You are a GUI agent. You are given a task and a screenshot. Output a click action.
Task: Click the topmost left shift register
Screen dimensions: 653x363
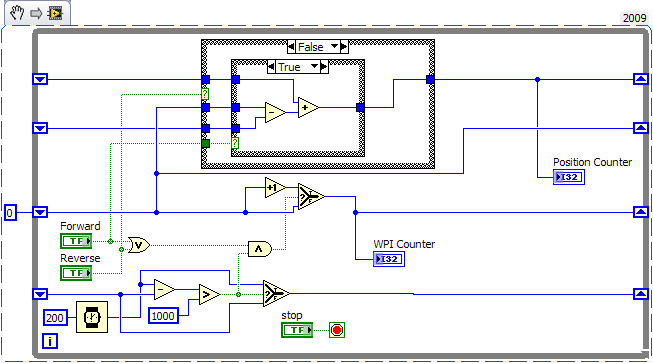pos(40,79)
